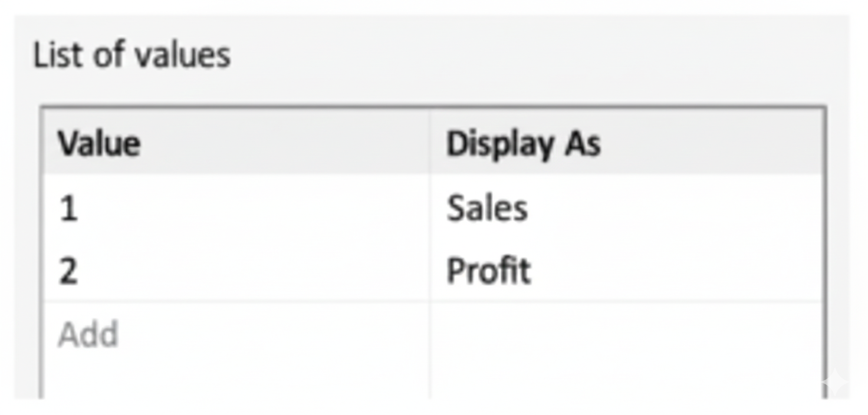The height and width of the screenshot is (415, 868).
Task: Click the Add placeholder to add a value
Action: [x=88, y=334]
